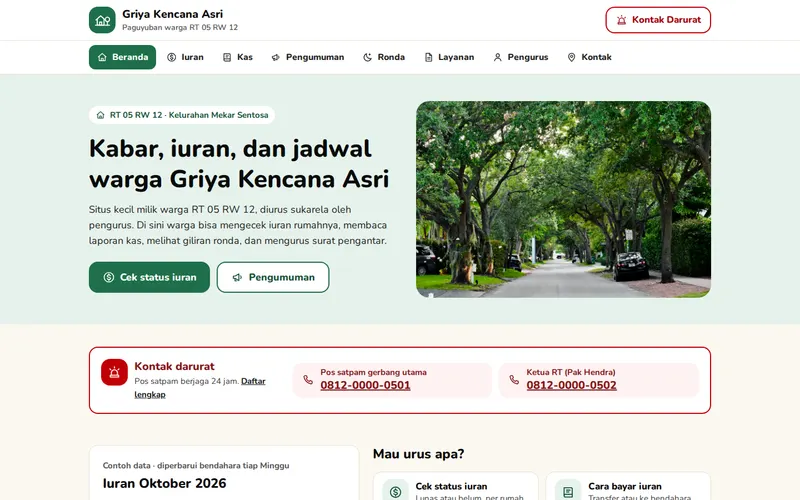Click the outlined Pengumuman hero button

point(273,277)
